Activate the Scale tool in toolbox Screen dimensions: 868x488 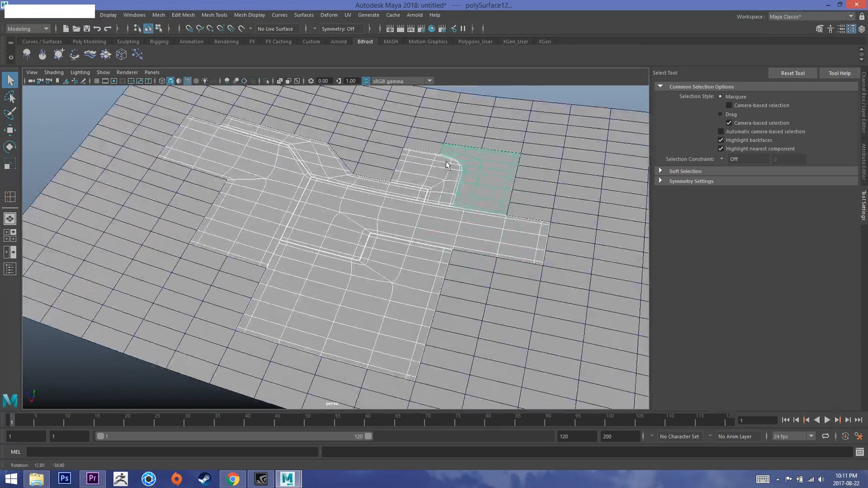(x=10, y=164)
